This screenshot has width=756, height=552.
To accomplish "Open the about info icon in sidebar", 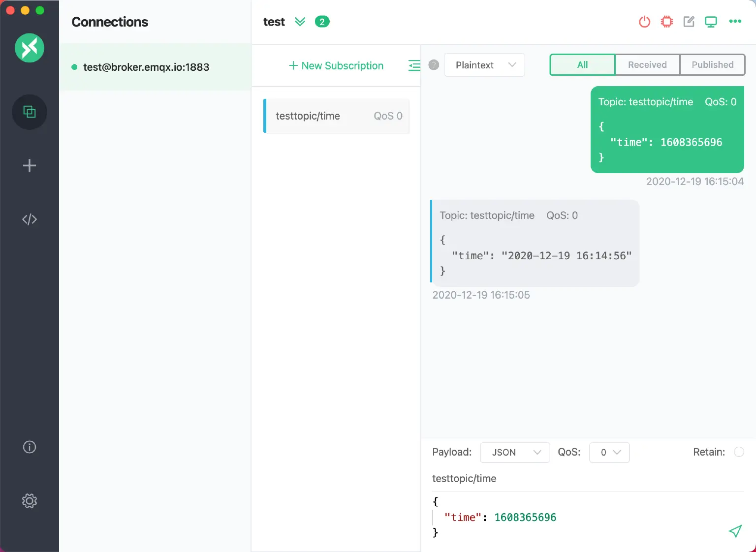I will click(30, 447).
